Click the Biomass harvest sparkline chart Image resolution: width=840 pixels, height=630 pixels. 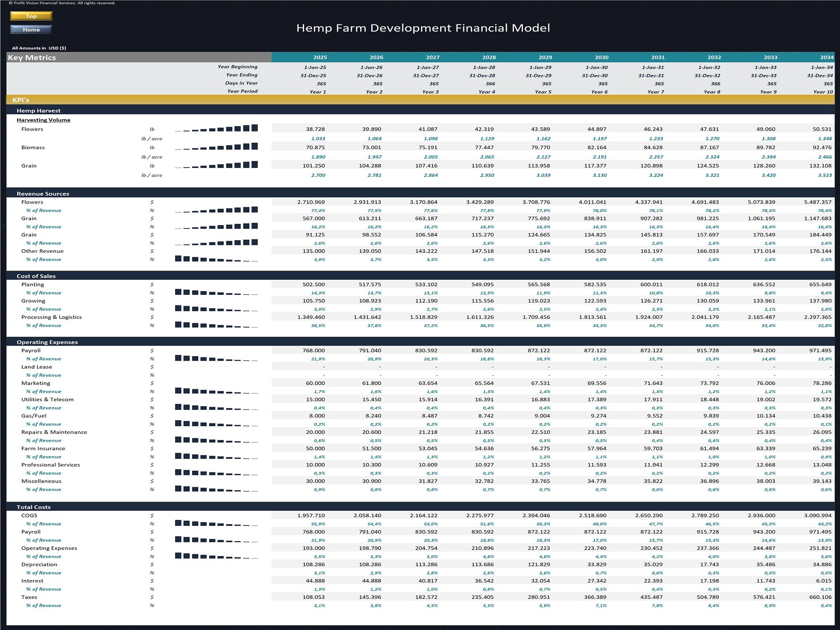pos(216,147)
